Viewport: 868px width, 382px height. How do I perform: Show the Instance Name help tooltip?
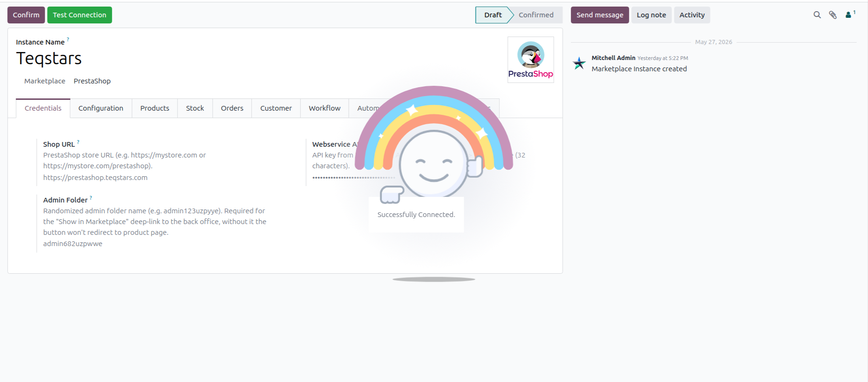click(68, 39)
